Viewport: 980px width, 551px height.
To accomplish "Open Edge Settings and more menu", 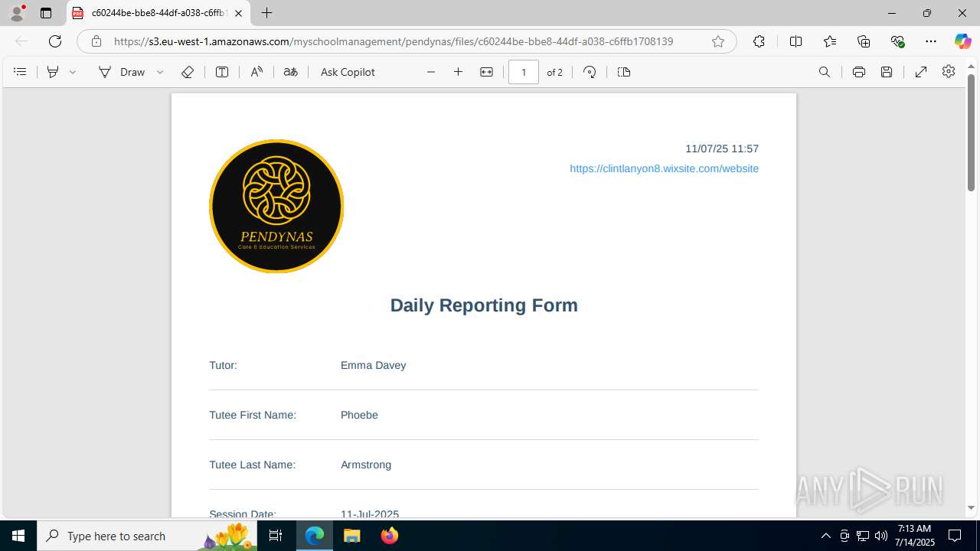I will point(931,41).
